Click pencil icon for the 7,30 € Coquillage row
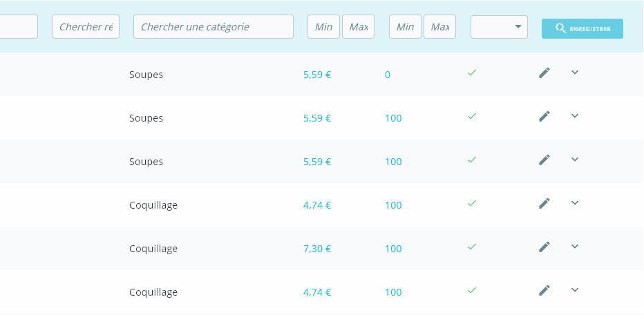Viewport: 644px width, 315px height. [544, 247]
